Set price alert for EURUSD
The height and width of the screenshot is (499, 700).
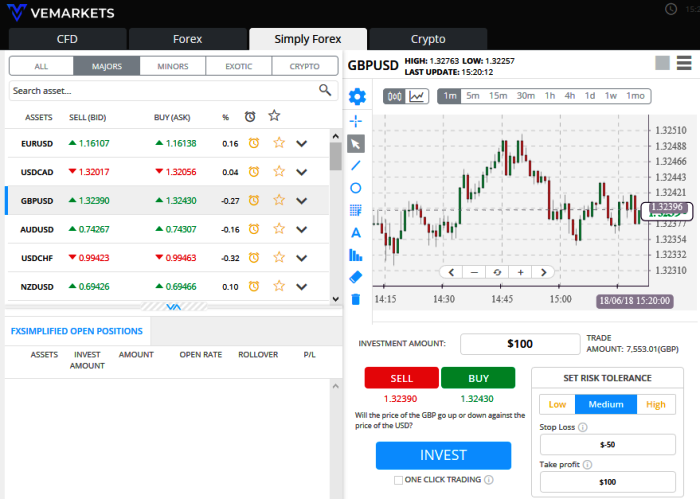pos(254,143)
